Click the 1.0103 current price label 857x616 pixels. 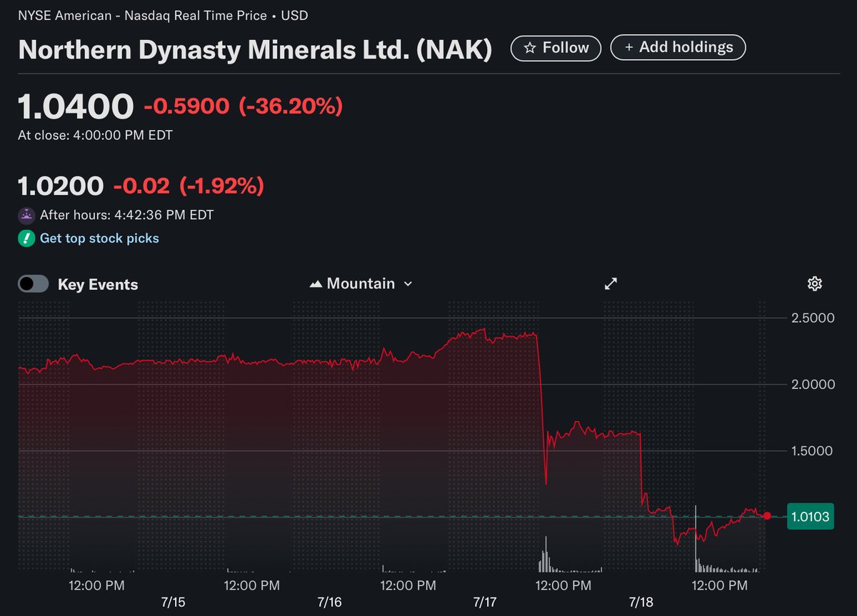(x=811, y=517)
